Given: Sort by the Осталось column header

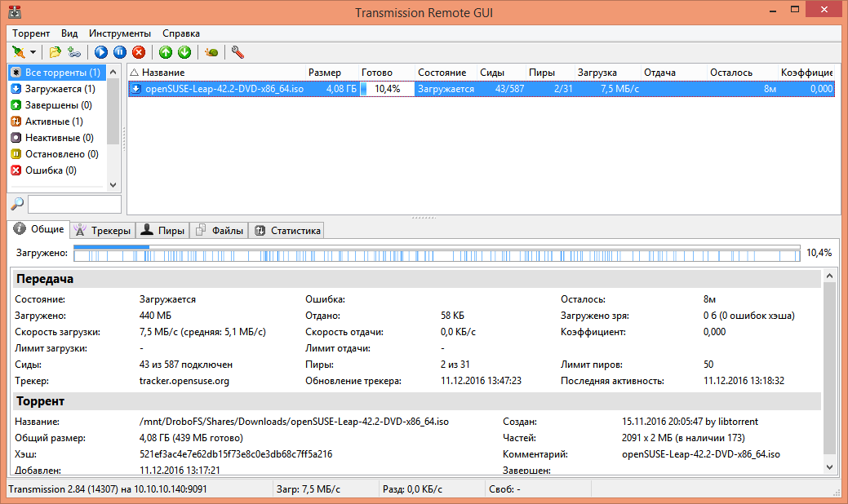Looking at the screenshot, I should (742, 73).
